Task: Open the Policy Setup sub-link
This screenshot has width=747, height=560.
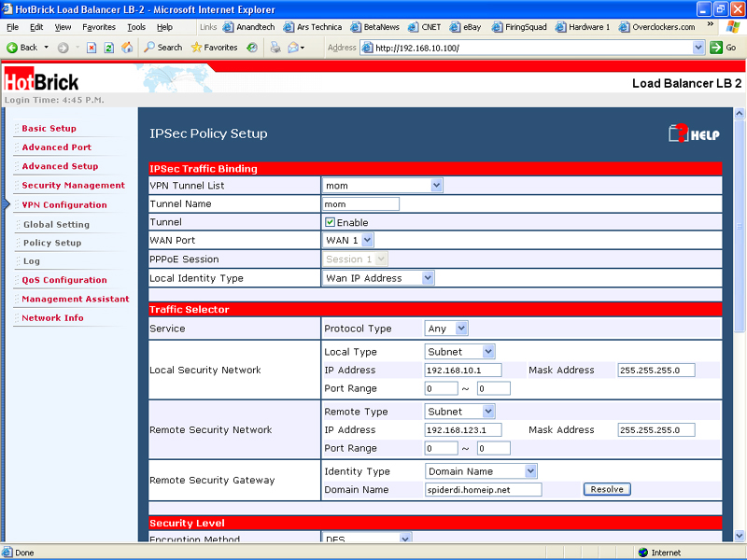Action: (52, 243)
